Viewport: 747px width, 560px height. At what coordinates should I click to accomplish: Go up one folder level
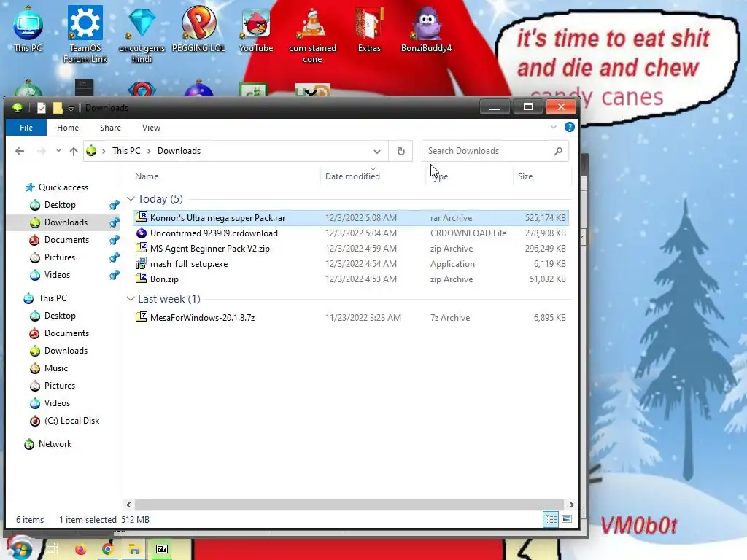coord(74,151)
